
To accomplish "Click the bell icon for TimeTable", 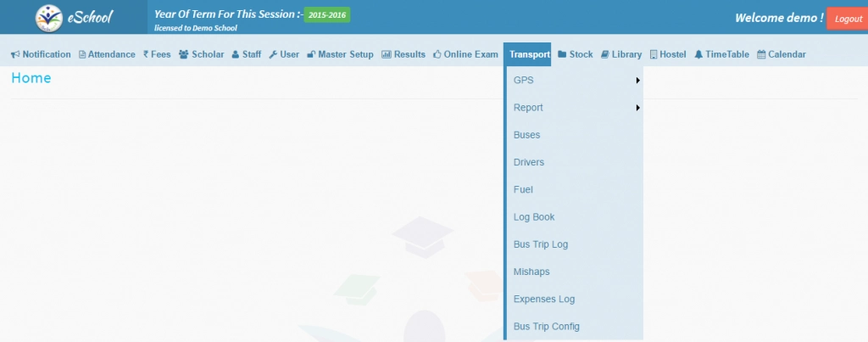I will pyautogui.click(x=698, y=54).
